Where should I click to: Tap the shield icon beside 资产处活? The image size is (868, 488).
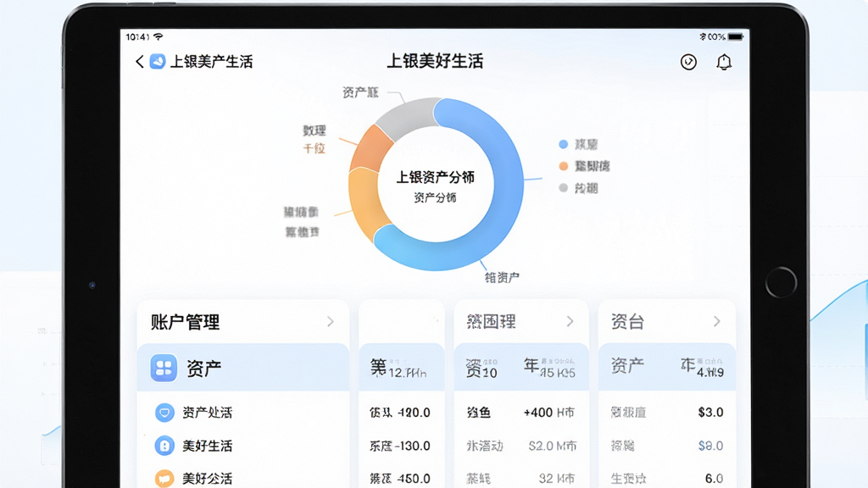tap(164, 413)
